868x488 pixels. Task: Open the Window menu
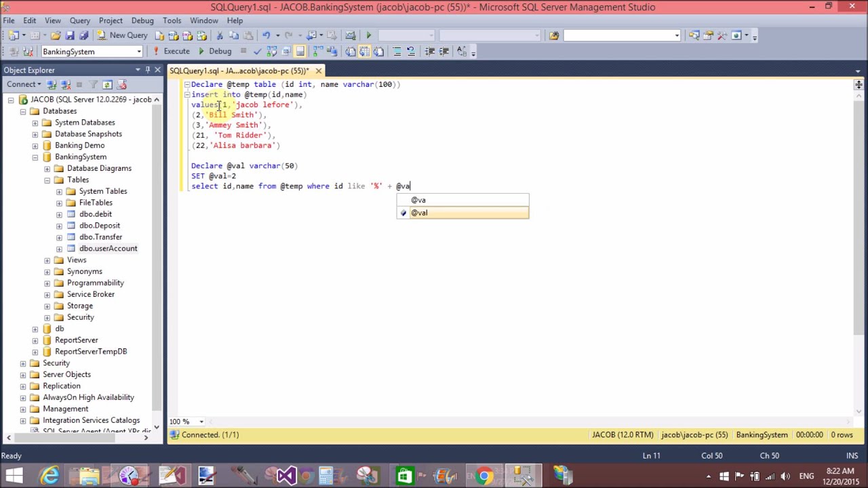tap(203, 20)
